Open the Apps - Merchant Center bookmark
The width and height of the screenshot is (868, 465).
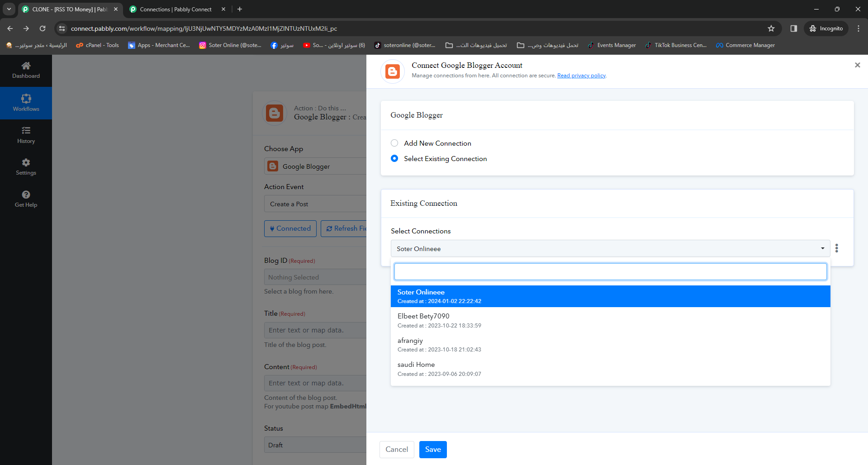159,45
